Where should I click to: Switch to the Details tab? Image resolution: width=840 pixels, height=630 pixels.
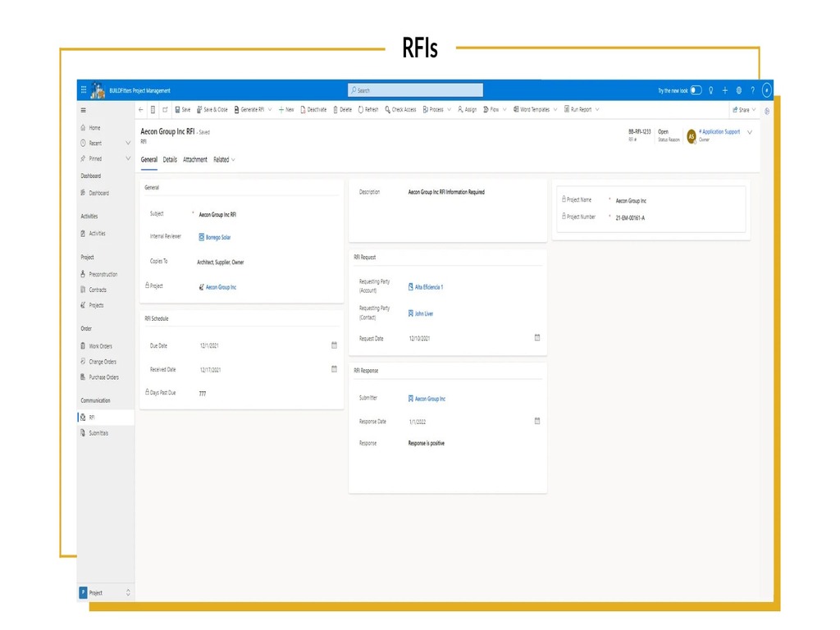click(170, 160)
